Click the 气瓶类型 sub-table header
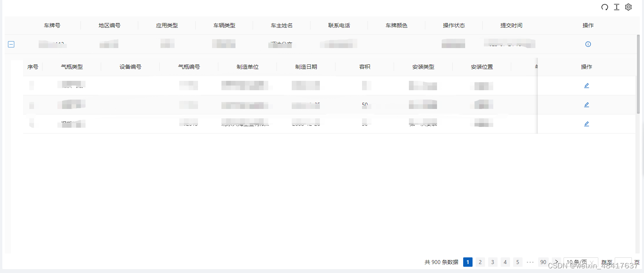This screenshot has height=273, width=644. pyautogui.click(x=72, y=67)
